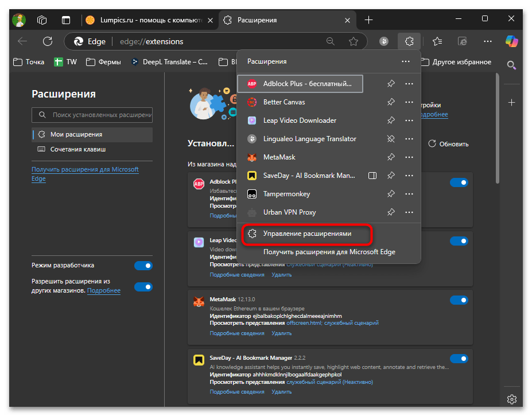Pin Adblock Plus to toolbar
The image size is (532, 416).
391,84
